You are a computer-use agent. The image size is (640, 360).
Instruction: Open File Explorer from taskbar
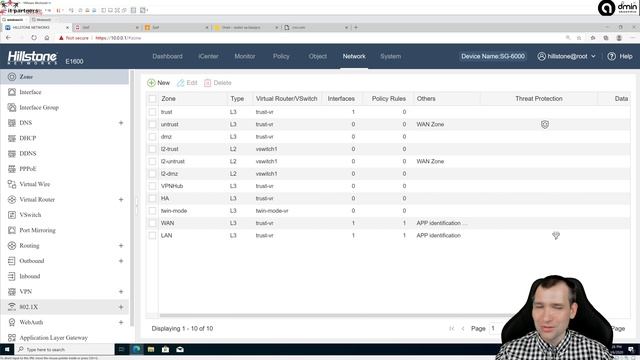(151, 349)
